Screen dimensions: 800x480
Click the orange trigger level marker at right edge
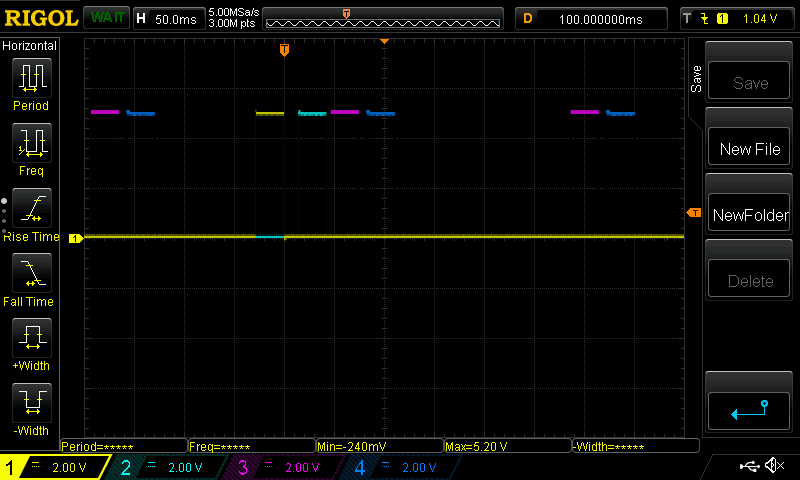(694, 213)
